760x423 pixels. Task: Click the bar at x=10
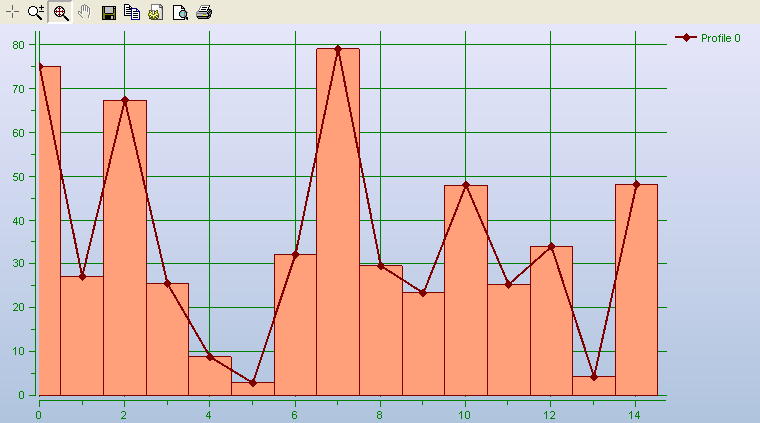click(x=466, y=290)
